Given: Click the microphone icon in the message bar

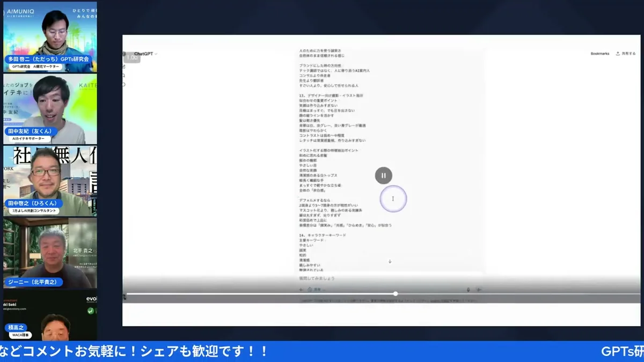Looking at the screenshot, I should [468, 290].
